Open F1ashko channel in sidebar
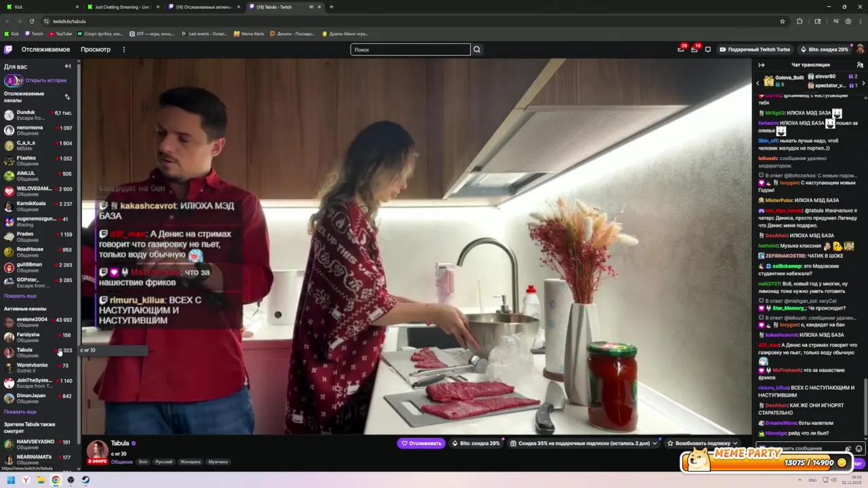Screen dimensions: 868x488 click(39, 161)
